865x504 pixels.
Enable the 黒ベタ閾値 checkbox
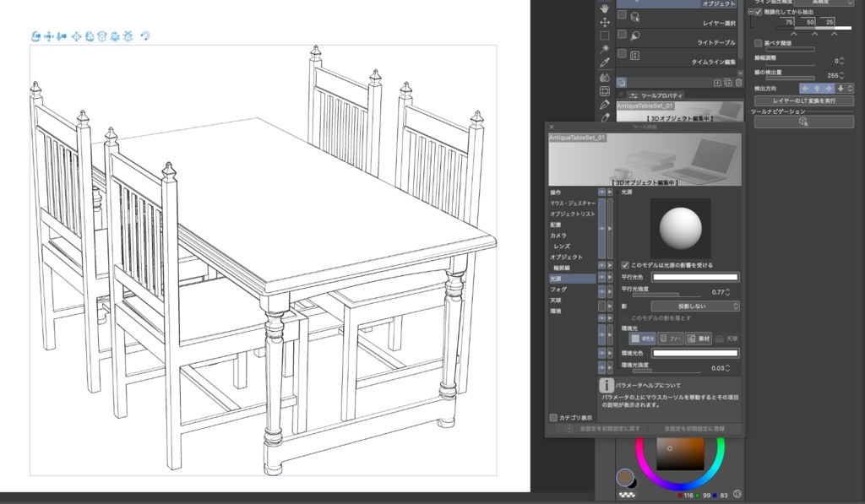pyautogui.click(x=759, y=43)
